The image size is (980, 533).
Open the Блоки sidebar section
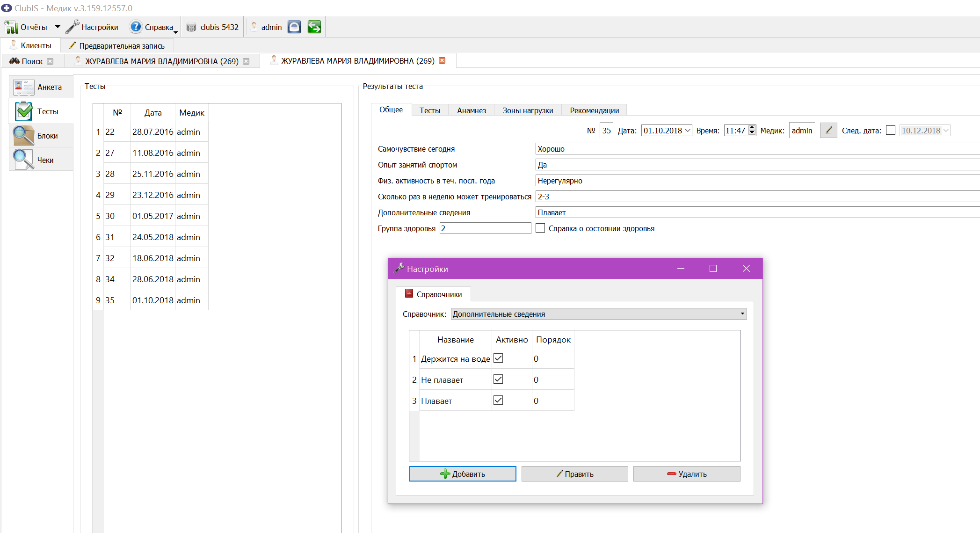point(41,136)
